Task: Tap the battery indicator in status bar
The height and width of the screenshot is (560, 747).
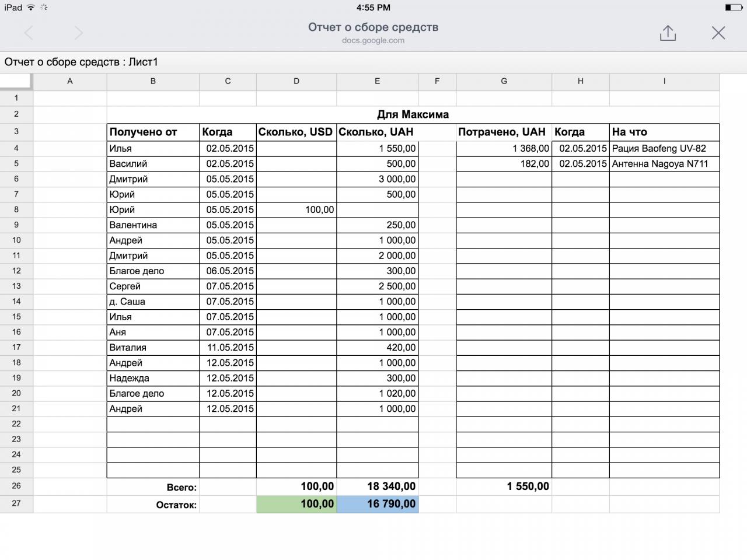Action: coord(733,8)
